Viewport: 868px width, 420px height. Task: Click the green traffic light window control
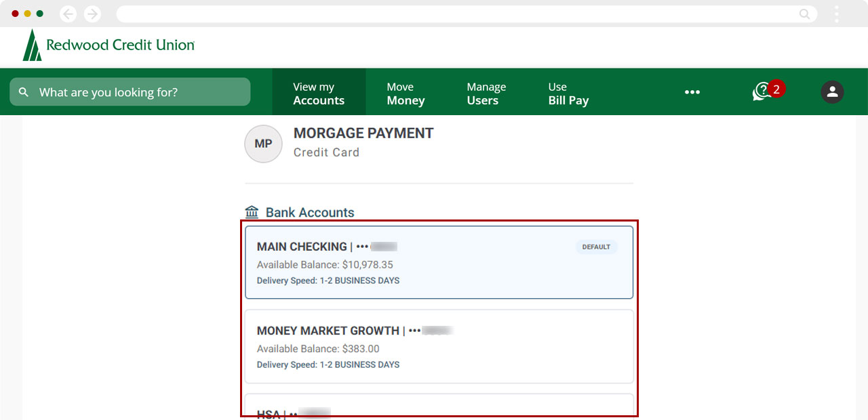39,13
